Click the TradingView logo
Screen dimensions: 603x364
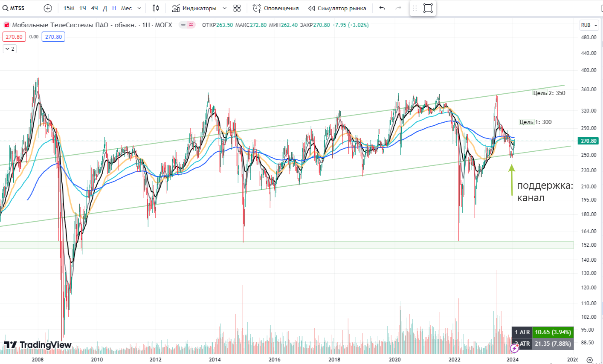coord(38,345)
